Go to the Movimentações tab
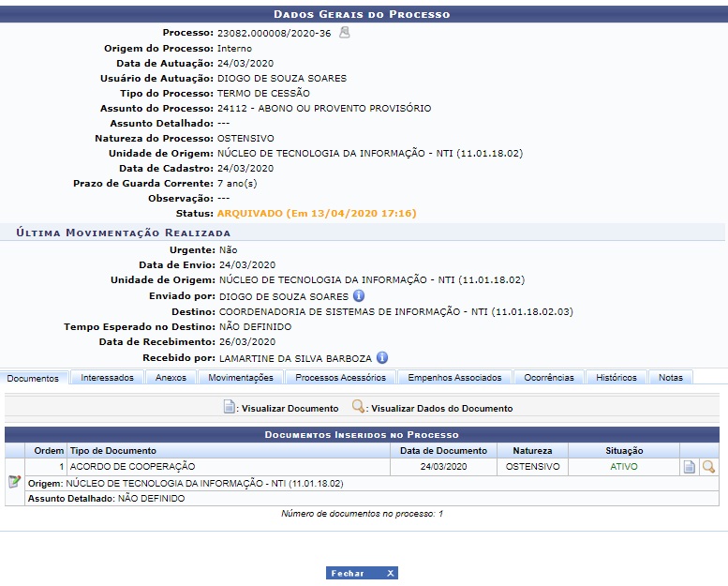 [241, 378]
